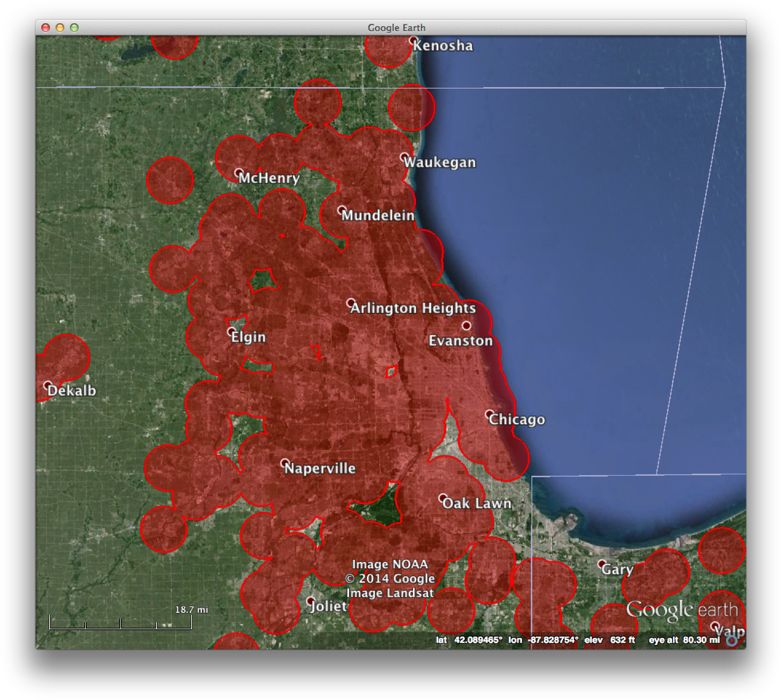Click the Waukegan map label
This screenshot has width=781, height=700.
point(440,162)
